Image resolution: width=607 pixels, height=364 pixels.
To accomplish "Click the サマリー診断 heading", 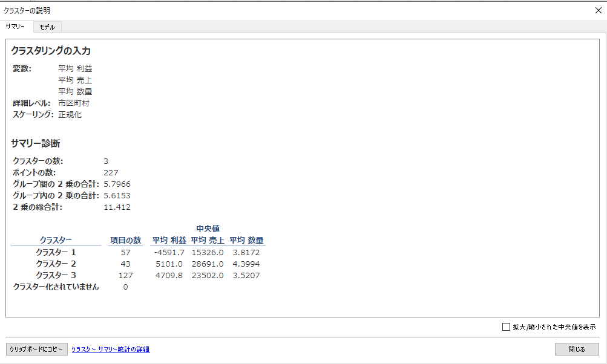I will point(35,143).
